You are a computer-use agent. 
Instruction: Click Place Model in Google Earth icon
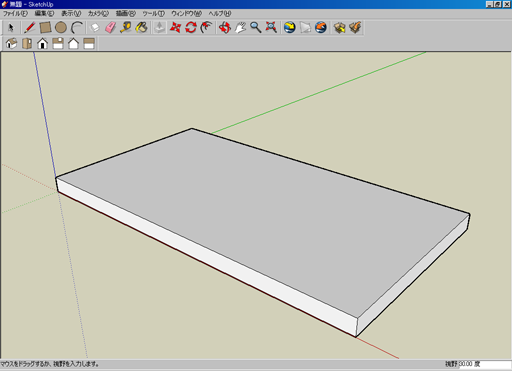click(x=321, y=27)
